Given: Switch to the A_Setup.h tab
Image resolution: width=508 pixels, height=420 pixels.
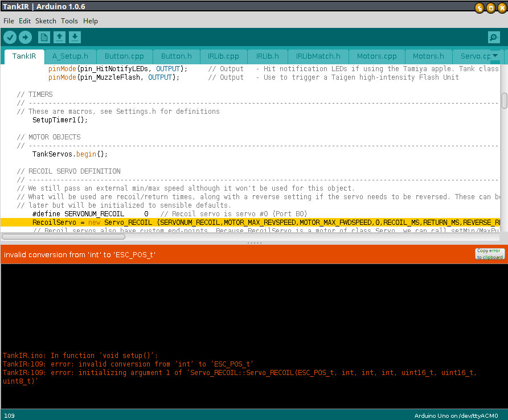Looking at the screenshot, I should [x=70, y=56].
